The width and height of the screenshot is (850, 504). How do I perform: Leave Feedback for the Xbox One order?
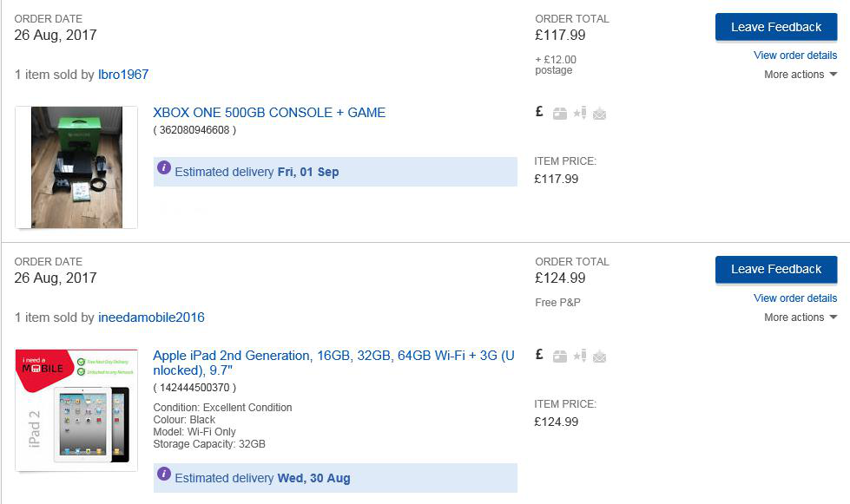776,27
